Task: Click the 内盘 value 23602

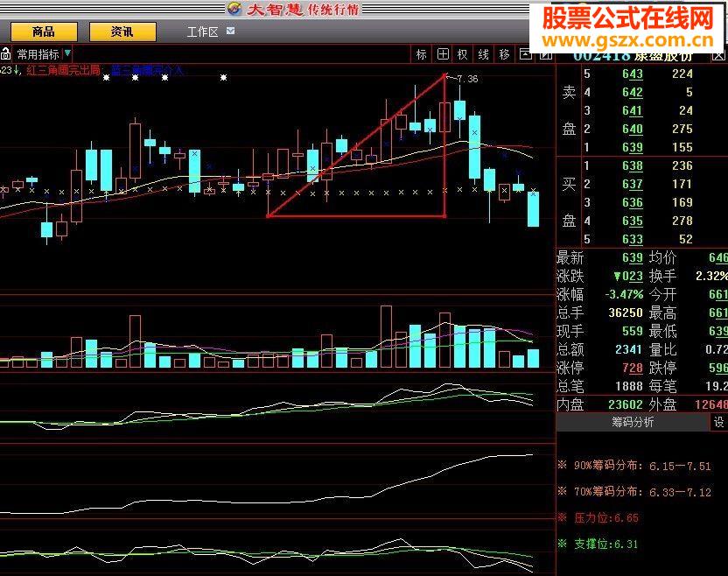Action: (x=626, y=404)
